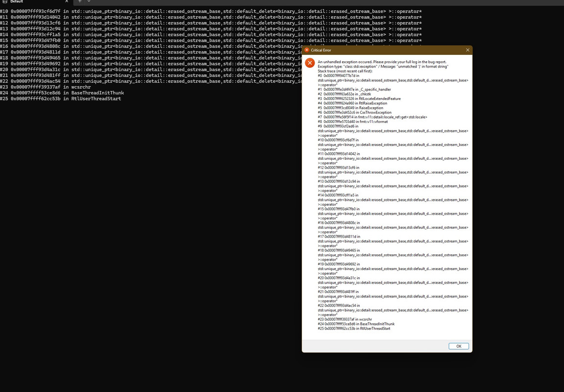The width and height of the screenshot is (564, 392).
Task: Click terminal line #11 0x00007fff93d14042
Action: point(211,17)
